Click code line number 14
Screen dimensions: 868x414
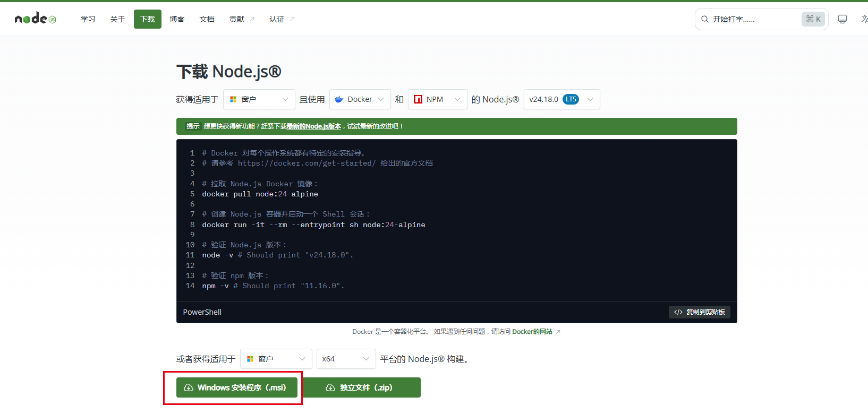[x=190, y=286]
